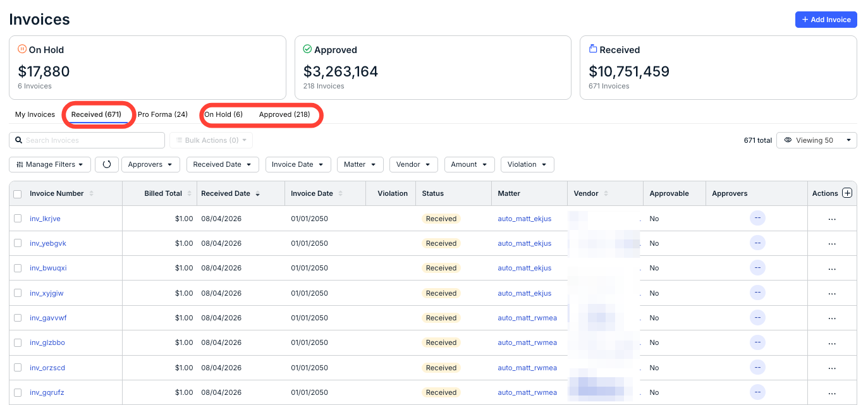Click approvers badge for inv_lkrjve
868x405 pixels.
pyautogui.click(x=757, y=218)
